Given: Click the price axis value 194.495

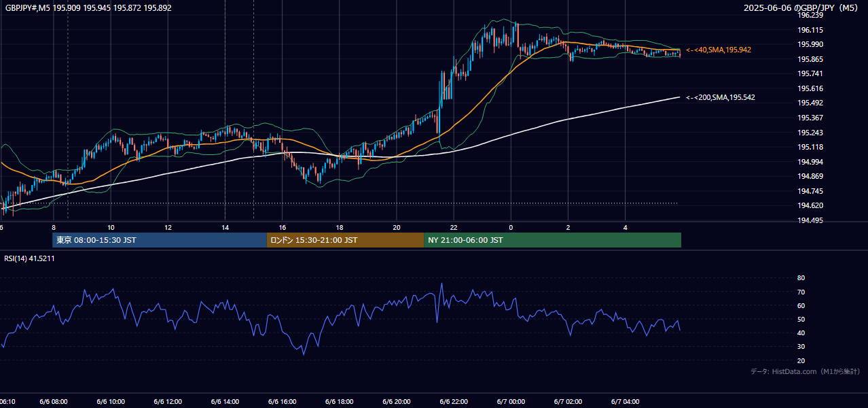Looking at the screenshot, I should pyautogui.click(x=810, y=221).
